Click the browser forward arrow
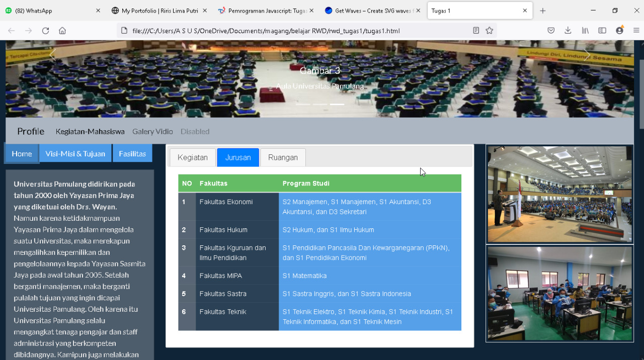The width and height of the screenshot is (644, 360). 29,31
